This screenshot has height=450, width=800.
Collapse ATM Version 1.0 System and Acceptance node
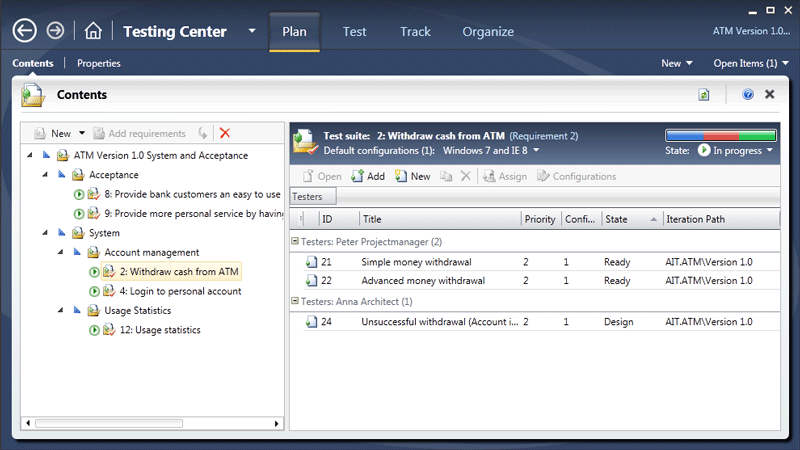tap(30, 155)
